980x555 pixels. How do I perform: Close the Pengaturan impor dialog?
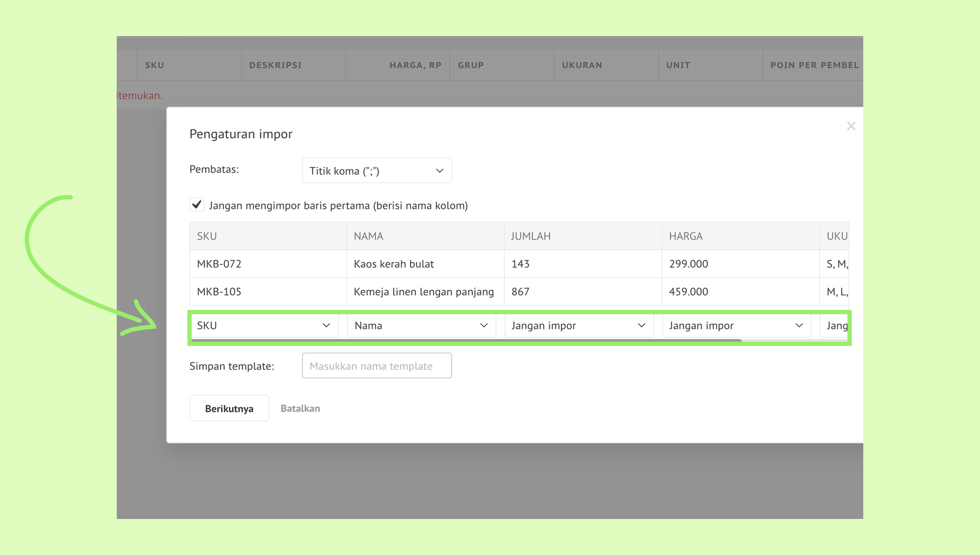851,126
